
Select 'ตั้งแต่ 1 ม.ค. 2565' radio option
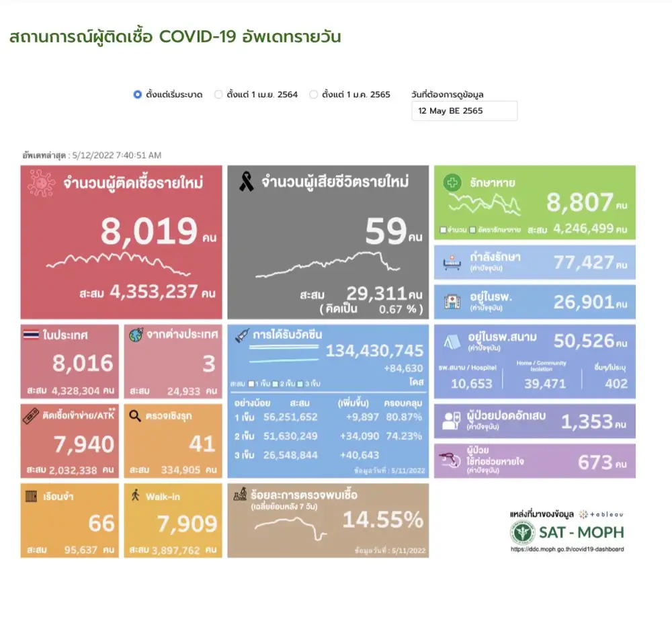[x=313, y=95]
